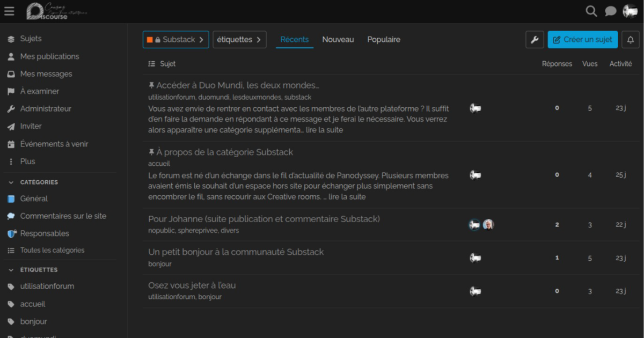This screenshot has height=338, width=644.
Task: Click the Discourse site logo
Action: [x=57, y=11]
